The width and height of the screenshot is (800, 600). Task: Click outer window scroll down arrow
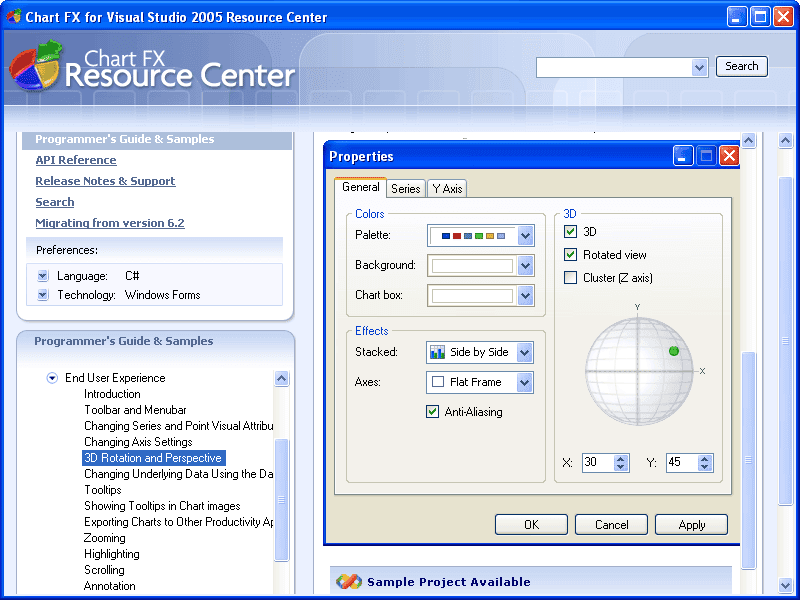pyautogui.click(x=785, y=585)
